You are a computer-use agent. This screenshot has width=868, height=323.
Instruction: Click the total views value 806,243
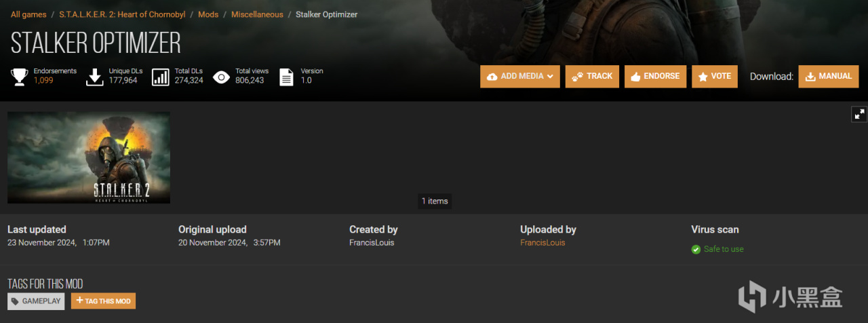tap(250, 81)
